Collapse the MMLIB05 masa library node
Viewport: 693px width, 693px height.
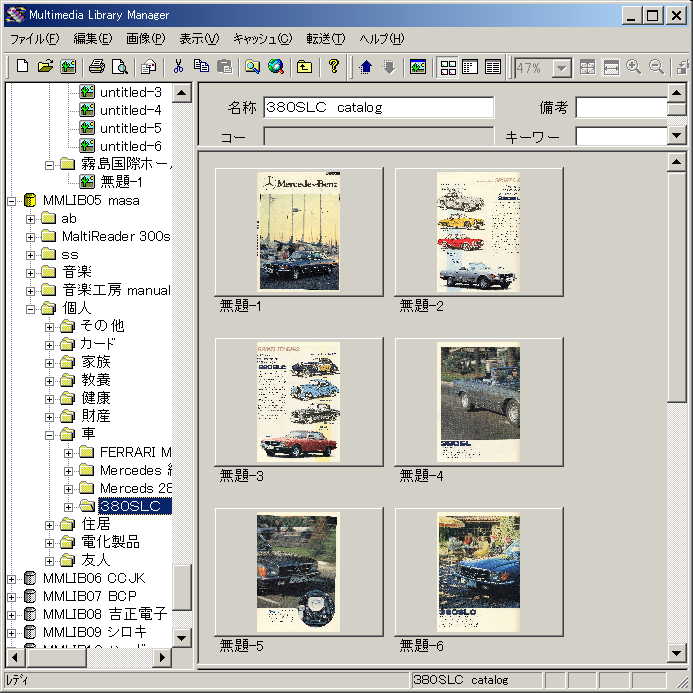(x=11, y=201)
